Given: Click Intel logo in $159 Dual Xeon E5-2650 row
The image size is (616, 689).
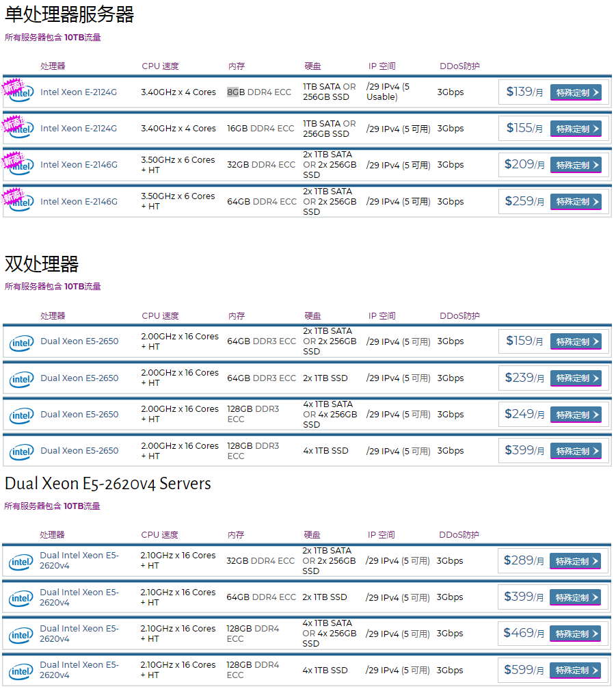Looking at the screenshot, I should (x=22, y=342).
